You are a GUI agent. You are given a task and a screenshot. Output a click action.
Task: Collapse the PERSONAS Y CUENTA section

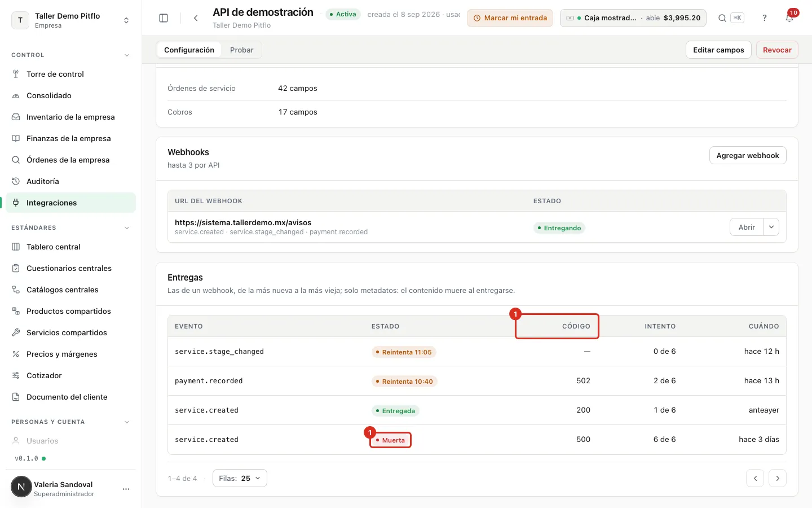[127, 422]
